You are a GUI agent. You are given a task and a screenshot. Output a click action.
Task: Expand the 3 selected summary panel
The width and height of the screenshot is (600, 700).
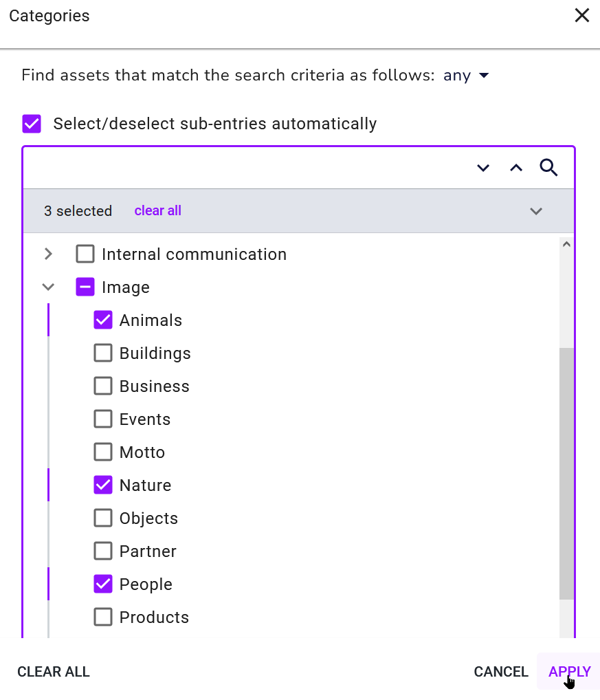(536, 211)
